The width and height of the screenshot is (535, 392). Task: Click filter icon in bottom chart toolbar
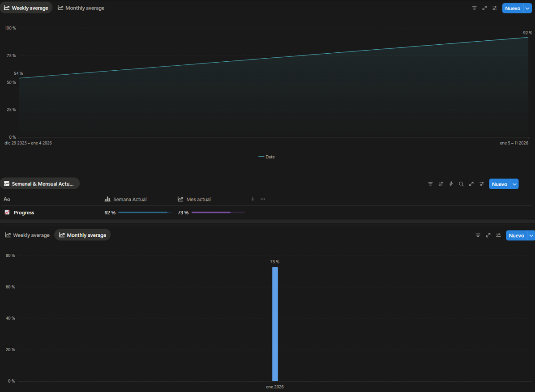click(478, 235)
